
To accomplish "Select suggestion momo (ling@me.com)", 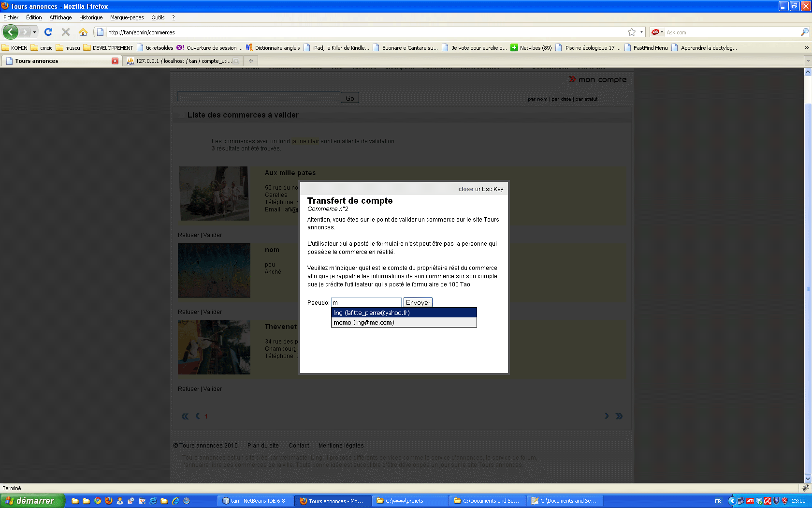I will [x=404, y=323].
